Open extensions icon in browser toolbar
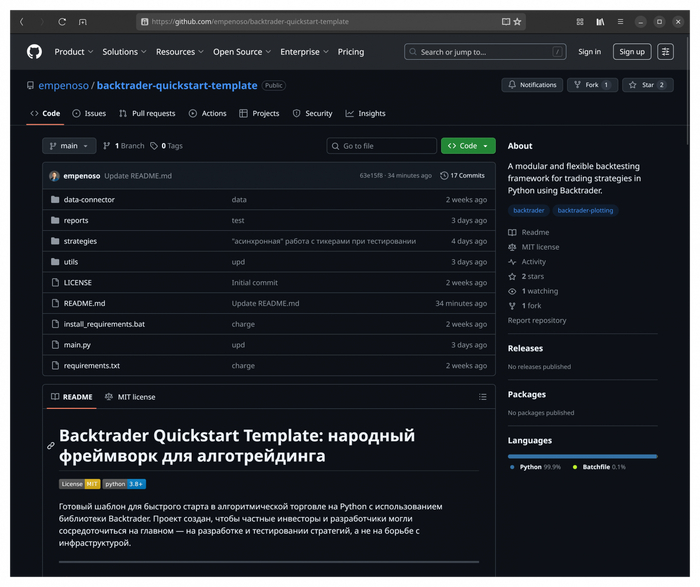Screen dimensions: 700x587 coord(580,21)
